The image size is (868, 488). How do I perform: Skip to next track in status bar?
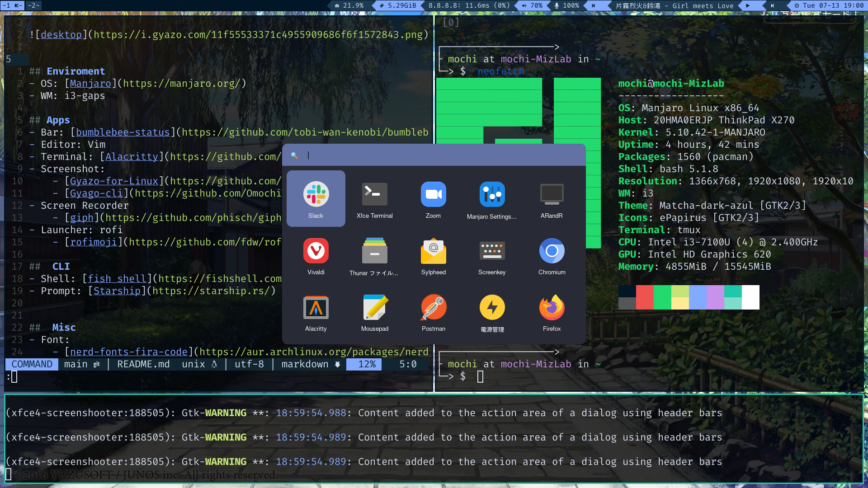[772, 5]
